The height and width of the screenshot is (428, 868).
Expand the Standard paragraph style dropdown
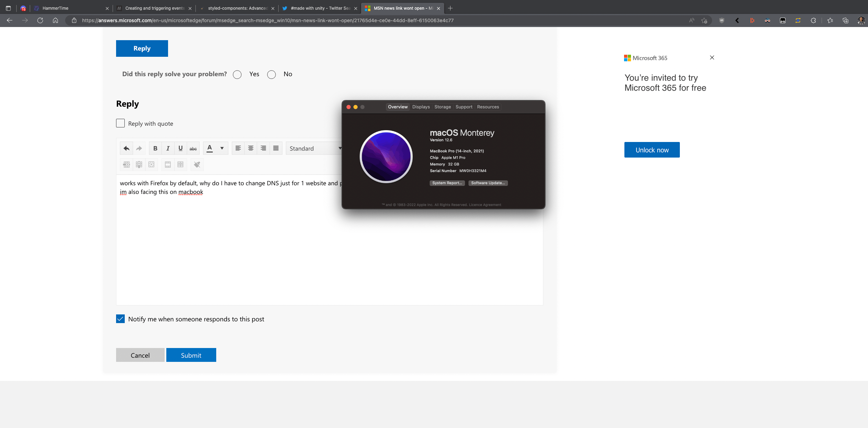click(x=314, y=148)
